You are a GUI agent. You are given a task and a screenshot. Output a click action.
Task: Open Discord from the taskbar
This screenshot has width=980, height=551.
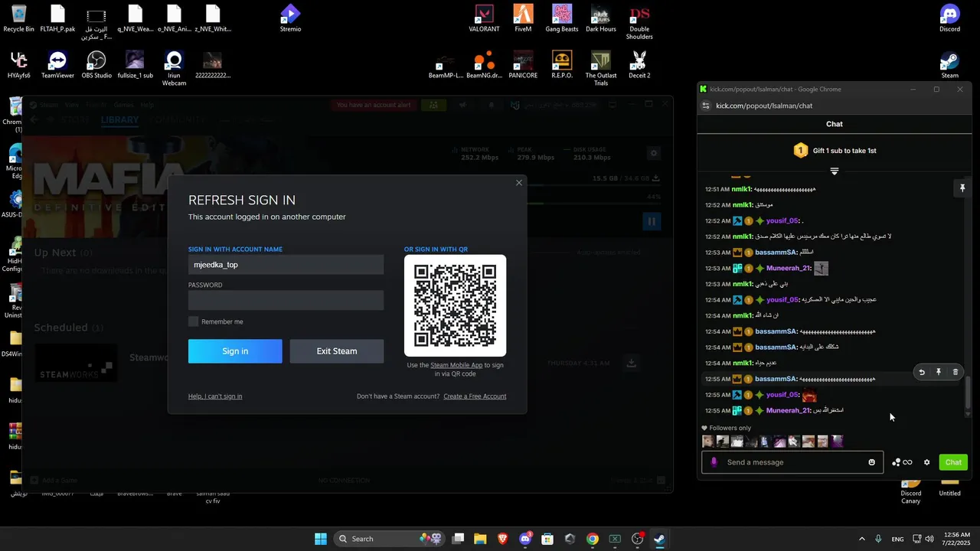click(525, 539)
